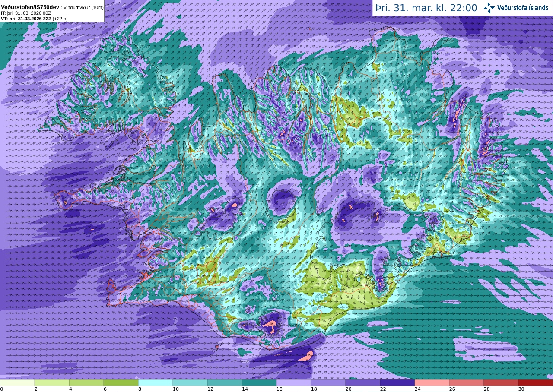
Task: Select the green 4–6 legend swatch
Action: click(x=86, y=383)
